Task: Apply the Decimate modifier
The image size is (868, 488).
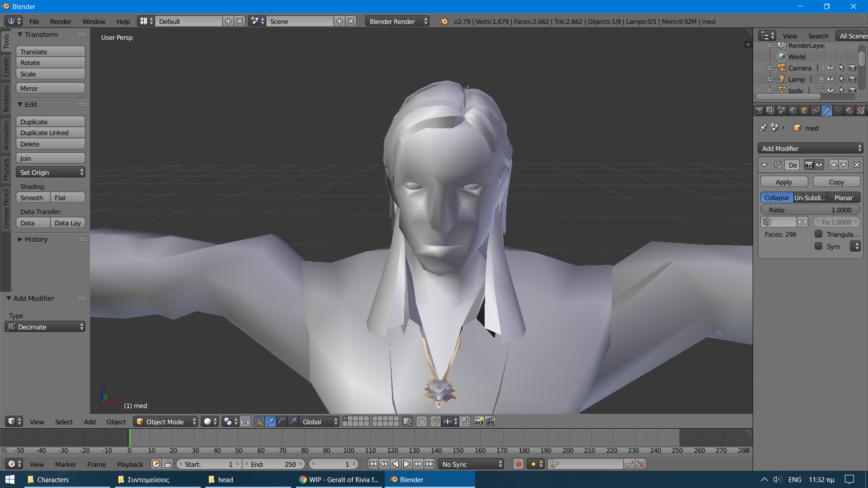Action: click(784, 182)
